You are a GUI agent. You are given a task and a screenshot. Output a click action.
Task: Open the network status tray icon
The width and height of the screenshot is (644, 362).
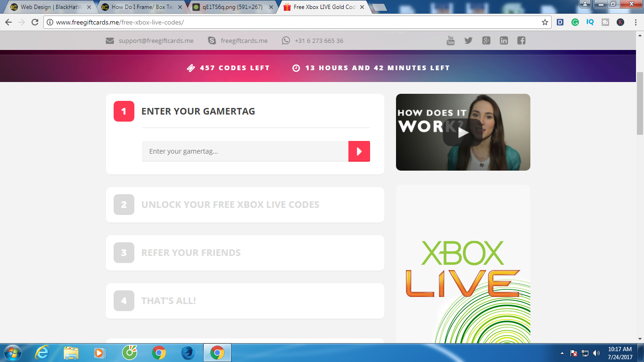(x=585, y=353)
